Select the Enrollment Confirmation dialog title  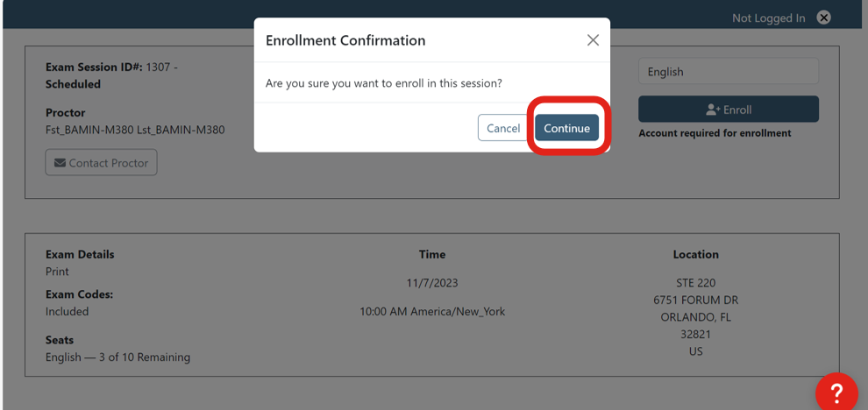345,40
